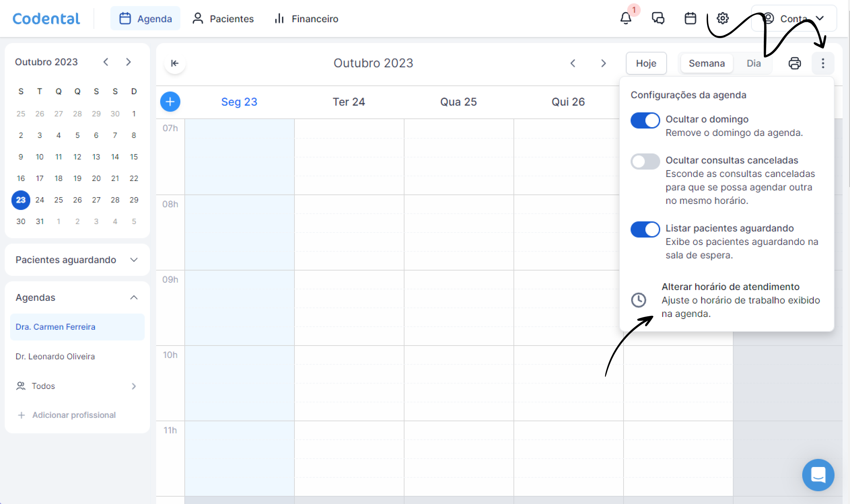Viewport: 850px width, 504px height.
Task: Collapse sidebar with the arrow-to-line icon
Action: pyautogui.click(x=175, y=63)
